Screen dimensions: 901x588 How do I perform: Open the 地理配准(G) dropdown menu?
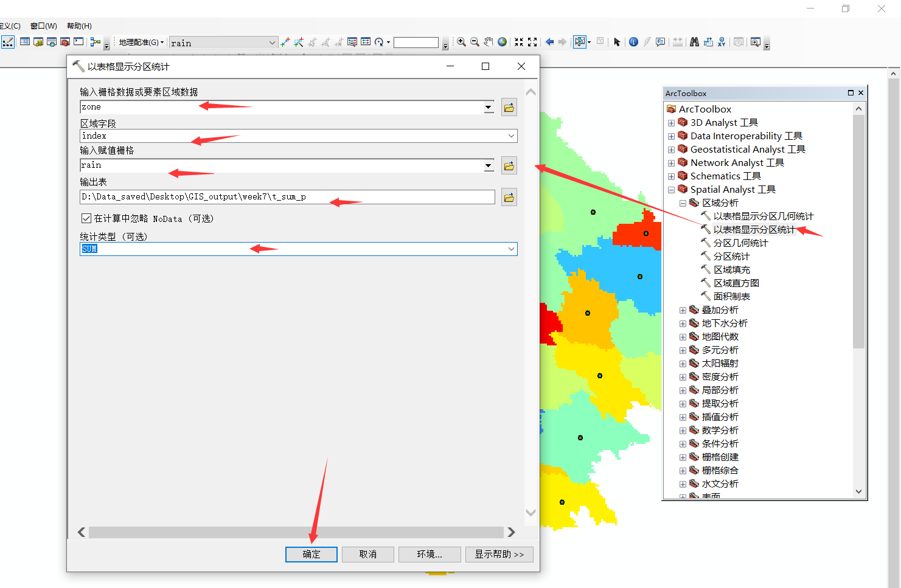pyautogui.click(x=141, y=43)
